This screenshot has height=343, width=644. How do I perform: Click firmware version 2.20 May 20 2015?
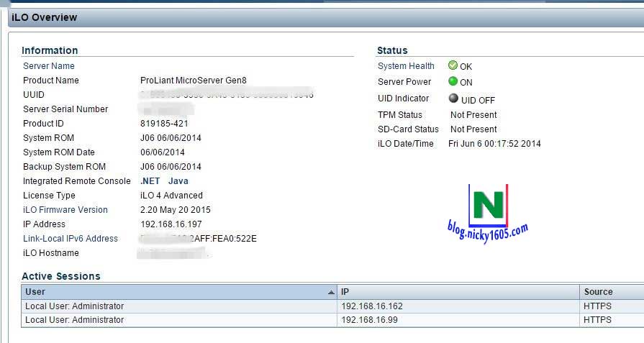(176, 210)
